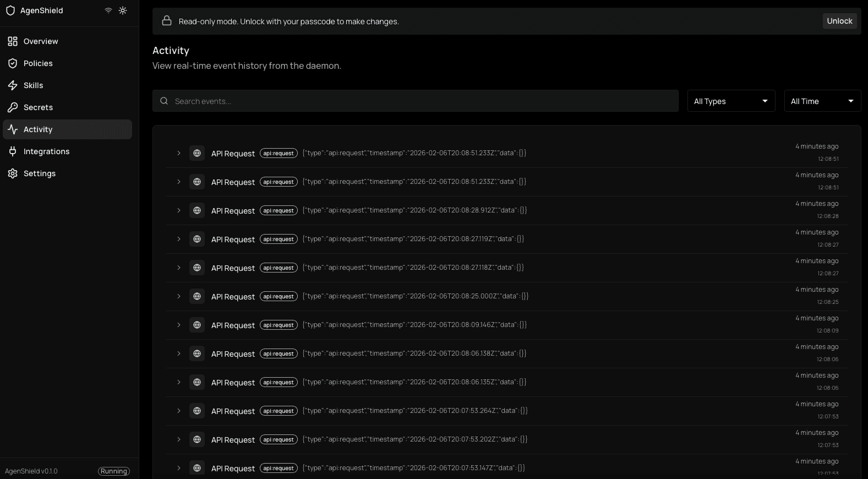Expand event with timestamp 20:08:27.119Z

click(x=179, y=239)
